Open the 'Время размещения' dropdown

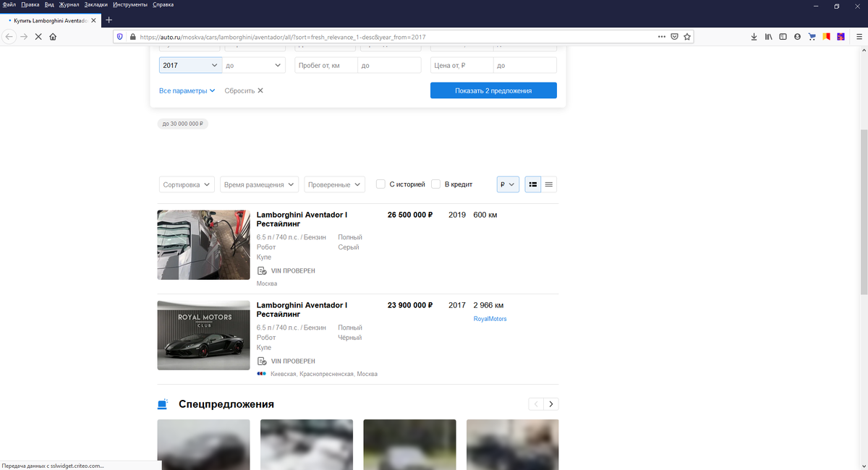[x=259, y=184]
